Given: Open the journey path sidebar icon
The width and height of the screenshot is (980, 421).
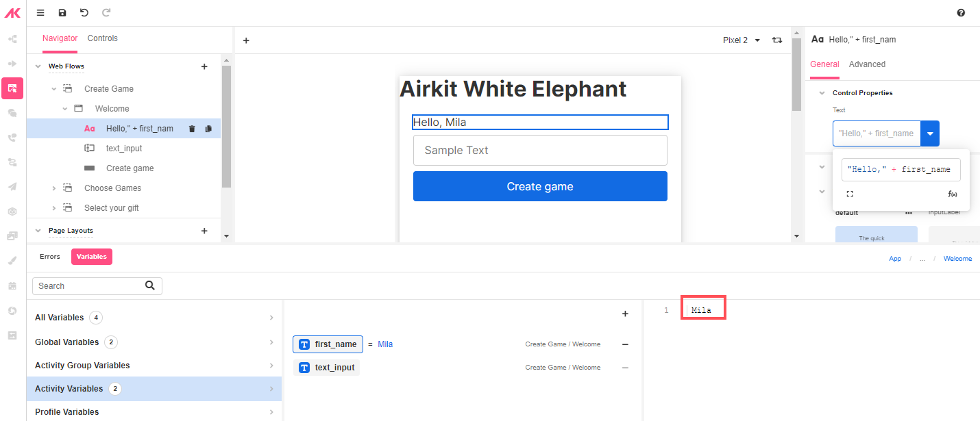Looking at the screenshot, I should pos(12,162).
